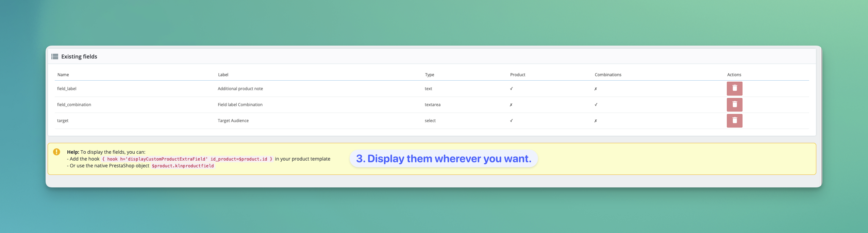Image resolution: width=868 pixels, height=233 pixels.
Task: Select the 'Additional product note' label cell
Action: click(x=240, y=89)
